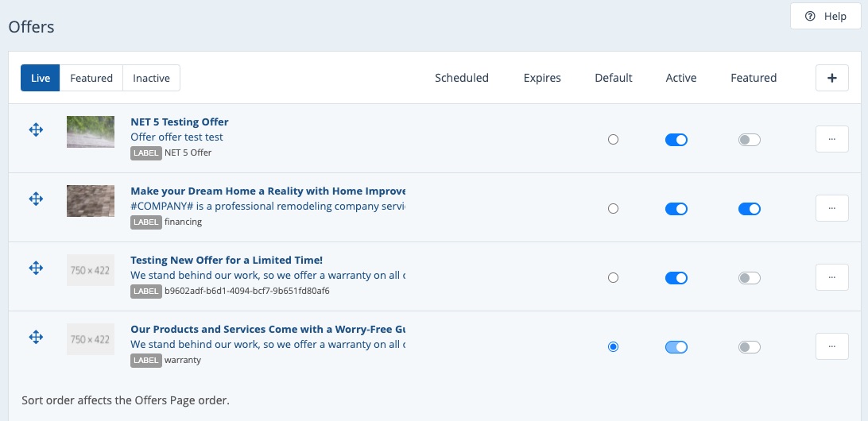Disable Featured on the Dream Home offer
The width and height of the screenshot is (868, 421).
click(x=749, y=209)
